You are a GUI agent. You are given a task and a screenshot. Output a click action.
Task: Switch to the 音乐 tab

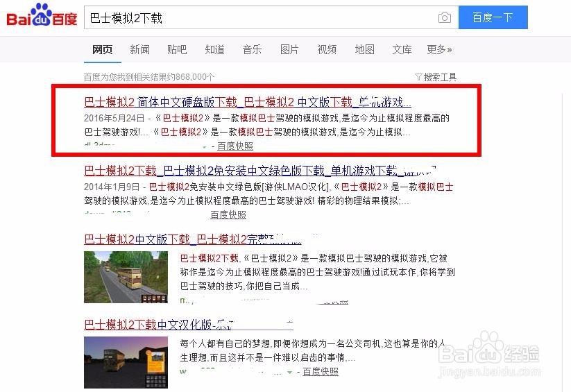click(252, 49)
